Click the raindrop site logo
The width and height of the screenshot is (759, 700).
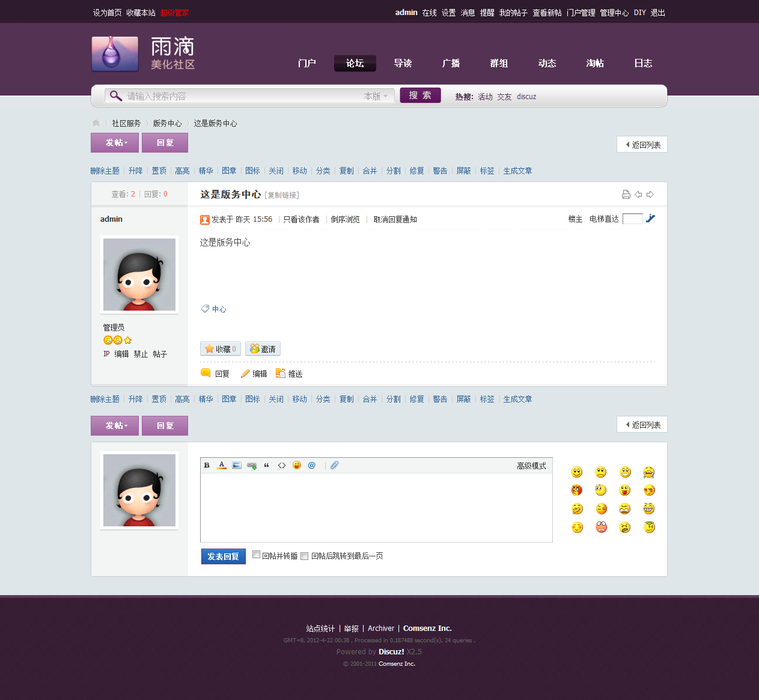point(115,54)
